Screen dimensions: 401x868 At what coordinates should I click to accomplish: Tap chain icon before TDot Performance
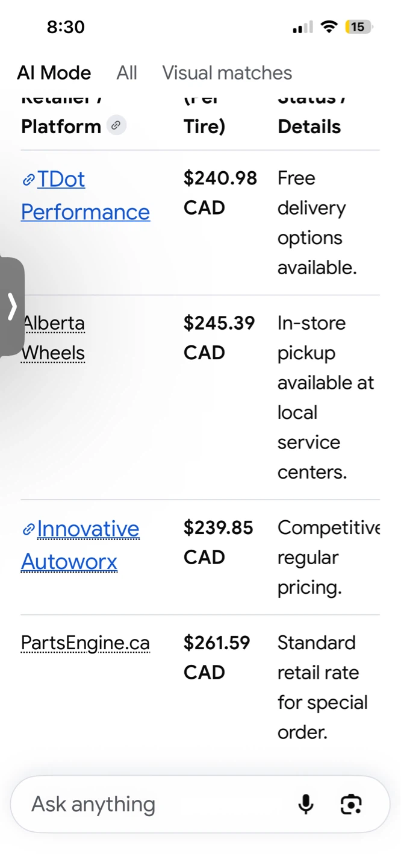click(28, 180)
